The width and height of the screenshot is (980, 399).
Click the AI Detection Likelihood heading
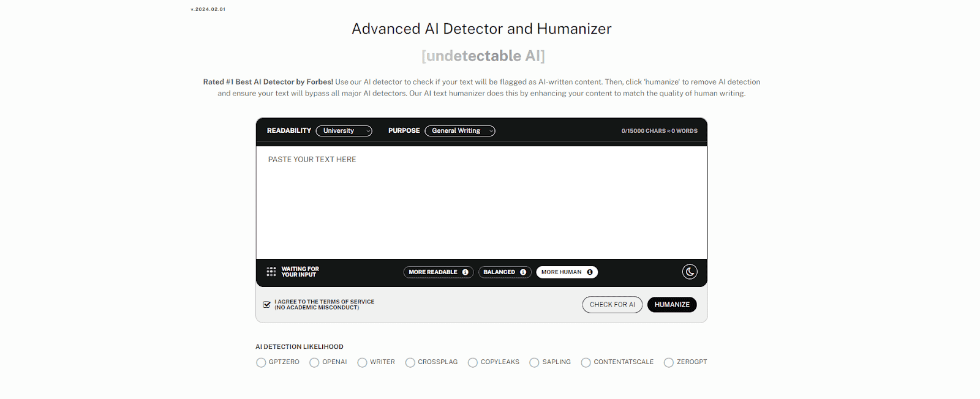coord(300,347)
